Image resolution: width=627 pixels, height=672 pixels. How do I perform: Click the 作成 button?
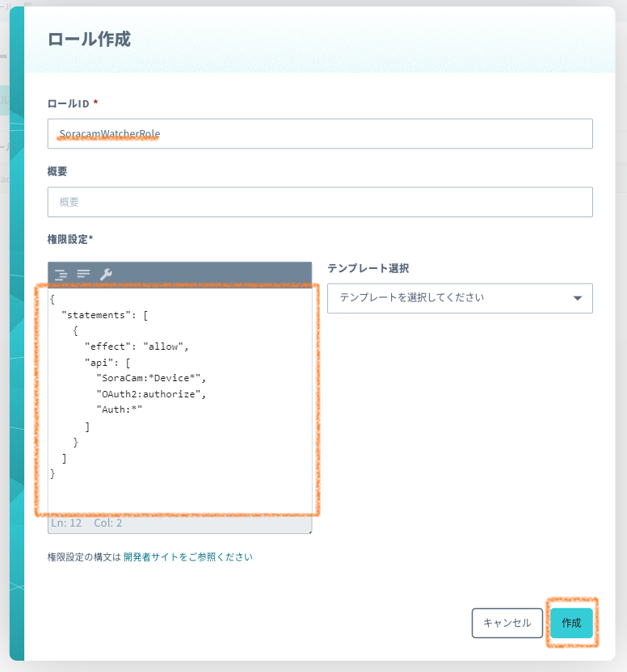point(571,622)
